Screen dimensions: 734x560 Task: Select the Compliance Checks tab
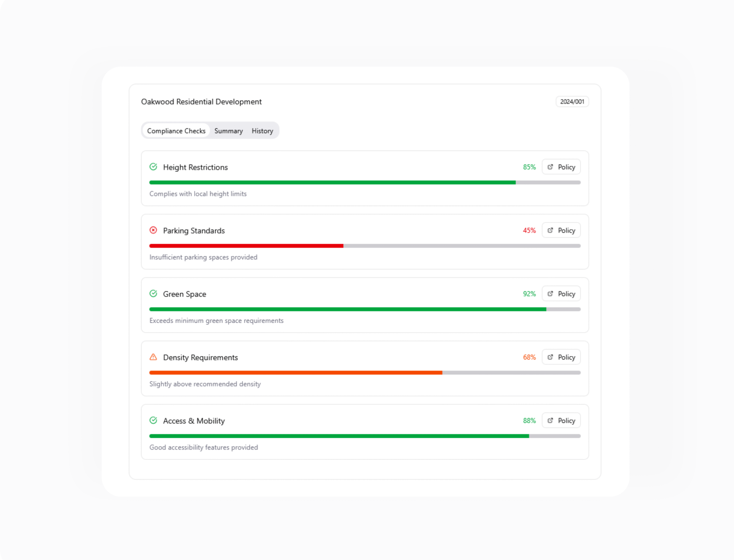pos(176,131)
